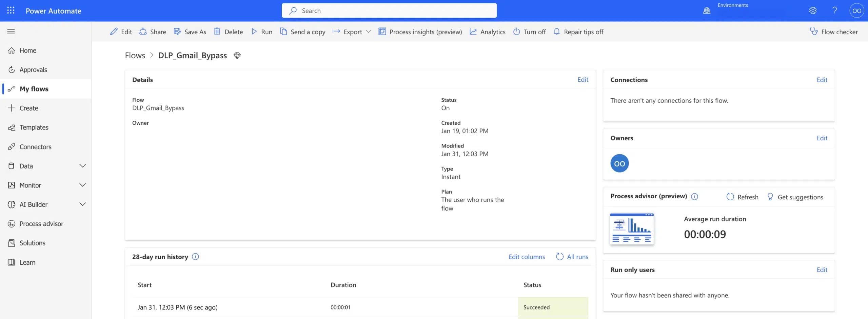Viewport: 868px width, 319px height.
Task: Click Edit in the Connections panel
Action: pyautogui.click(x=822, y=80)
